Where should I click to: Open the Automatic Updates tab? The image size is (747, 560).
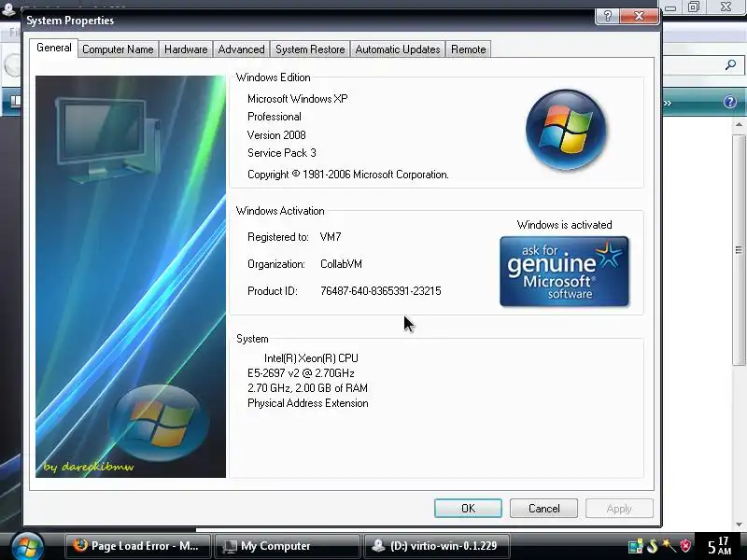coord(398,49)
